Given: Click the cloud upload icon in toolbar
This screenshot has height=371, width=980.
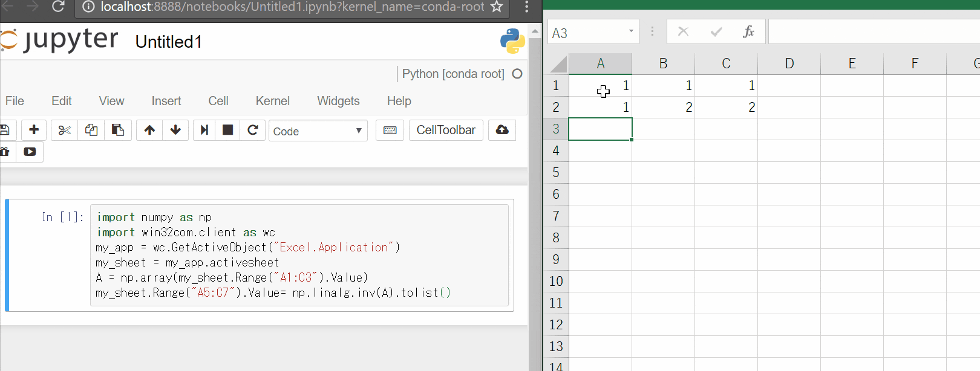Looking at the screenshot, I should point(502,130).
